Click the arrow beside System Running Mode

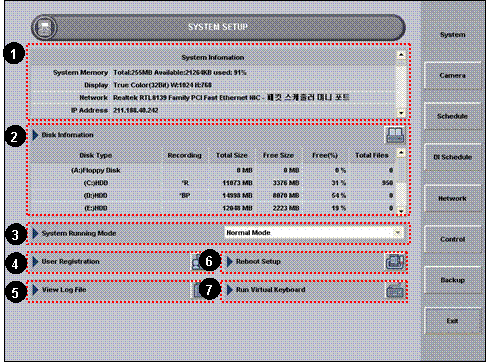click(x=35, y=233)
